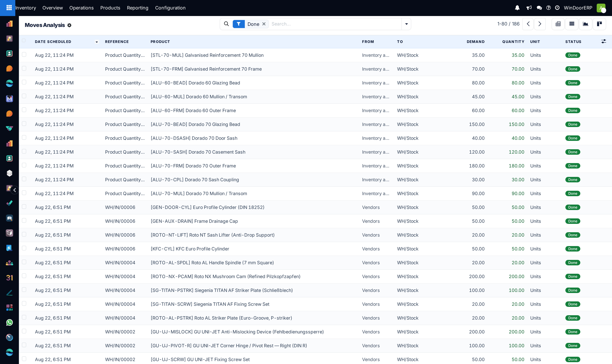
Task: Click the Inventory app title
Action: pos(26,8)
